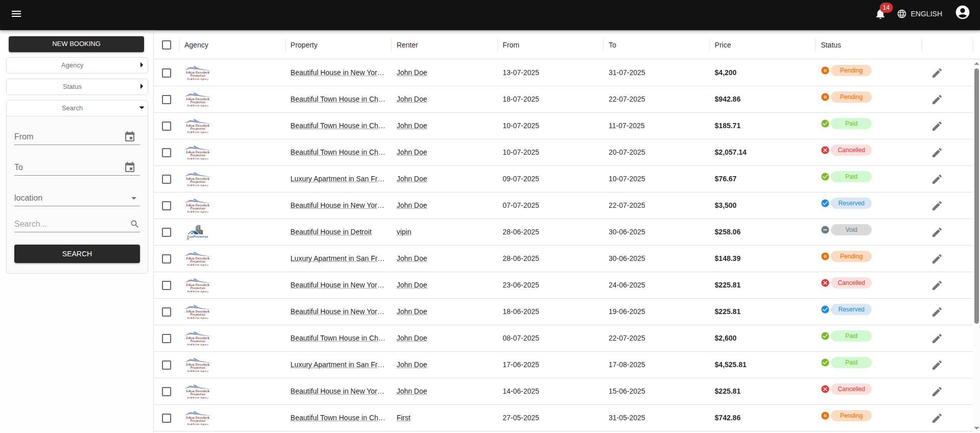
Task: Sort by the To column header
Action: (612, 45)
